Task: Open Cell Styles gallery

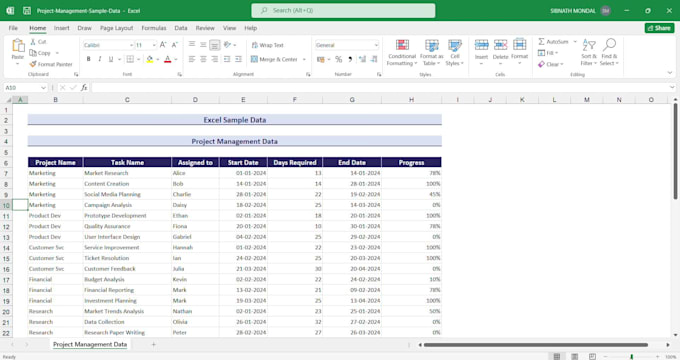Action: (455, 52)
